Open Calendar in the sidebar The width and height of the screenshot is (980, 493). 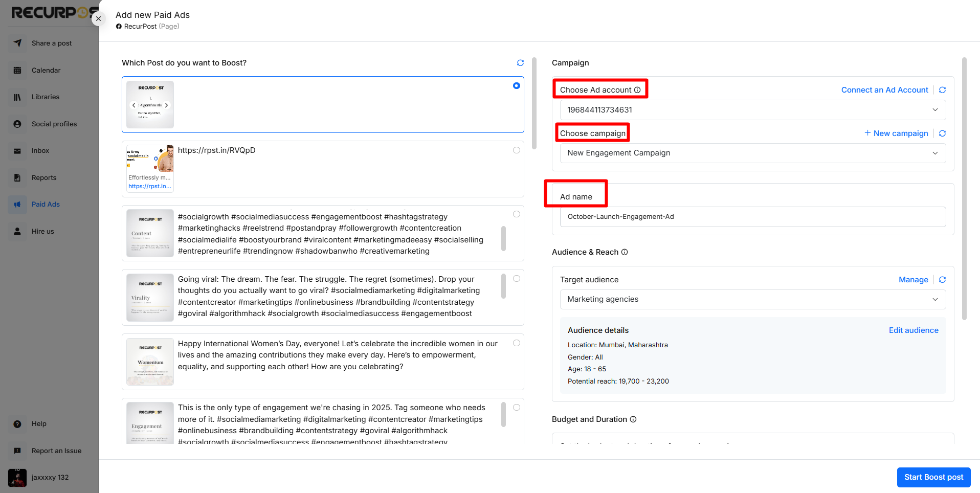(x=46, y=70)
